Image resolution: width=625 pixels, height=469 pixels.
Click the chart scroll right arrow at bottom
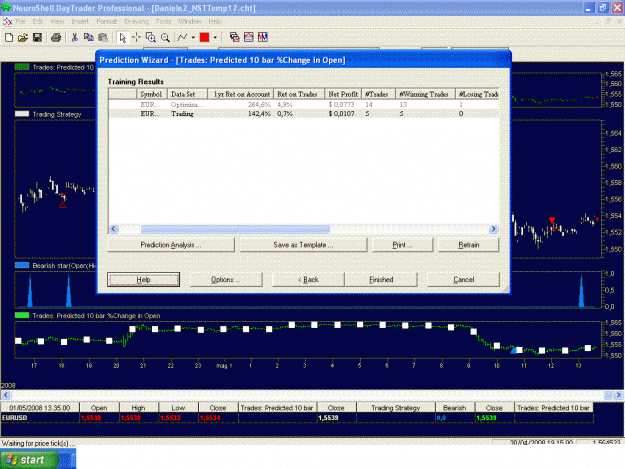pos(618,395)
